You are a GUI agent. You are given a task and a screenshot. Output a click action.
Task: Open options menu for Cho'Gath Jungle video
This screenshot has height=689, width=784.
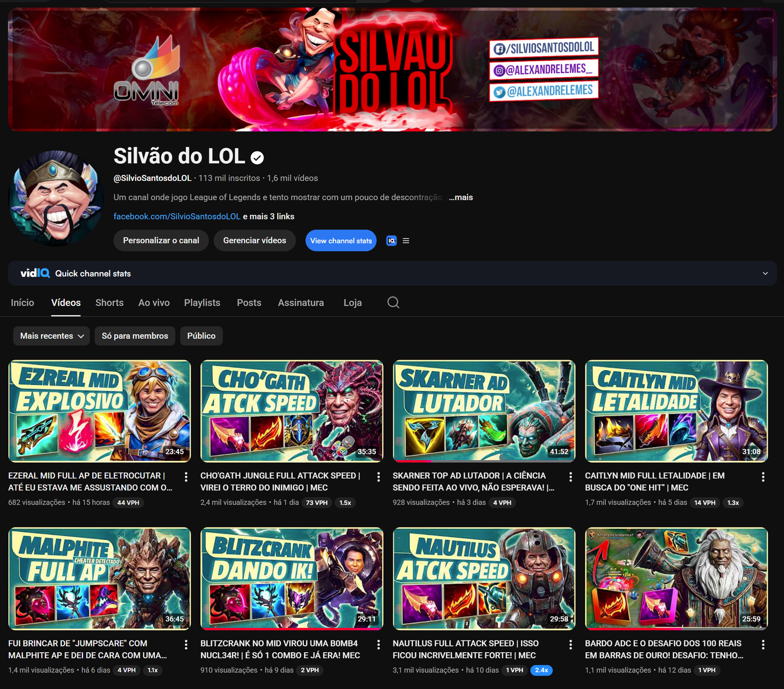click(x=378, y=477)
